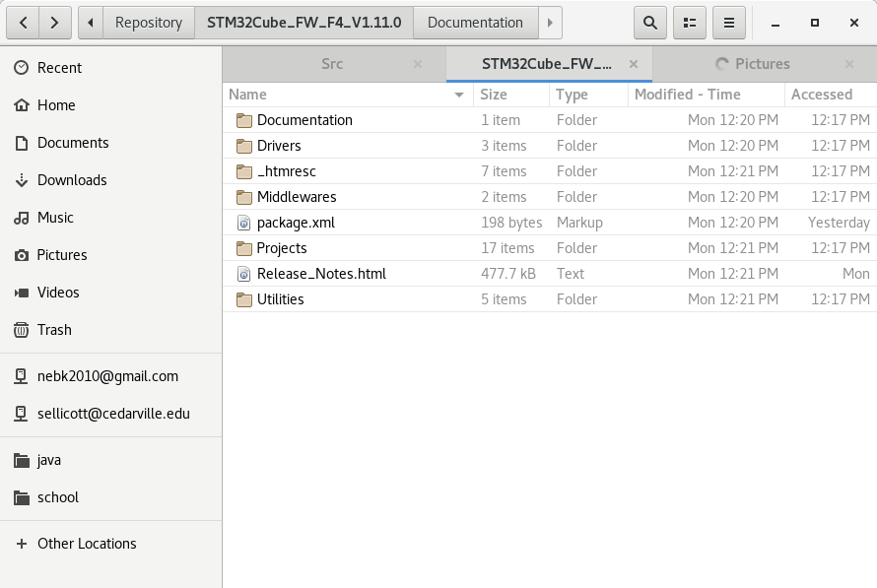Click the Markup type cell

(579, 223)
